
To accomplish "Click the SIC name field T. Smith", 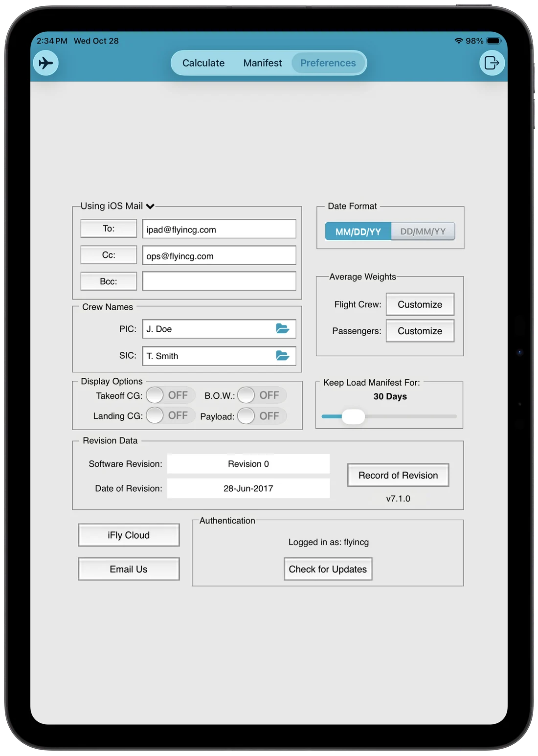I will coord(219,356).
